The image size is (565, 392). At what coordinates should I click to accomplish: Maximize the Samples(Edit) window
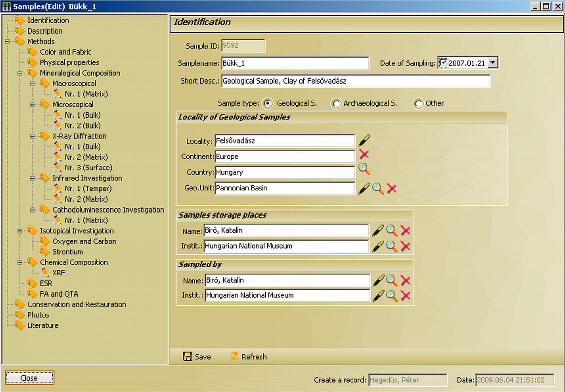click(x=546, y=6)
